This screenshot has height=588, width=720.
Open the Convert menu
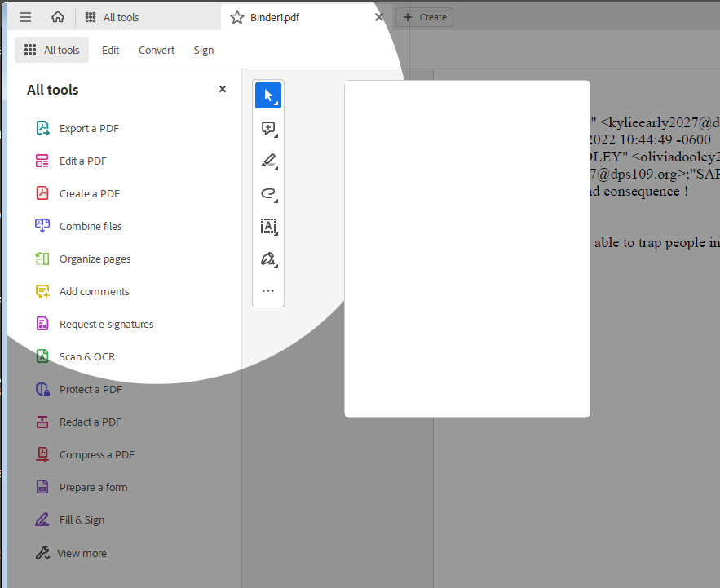tap(156, 50)
